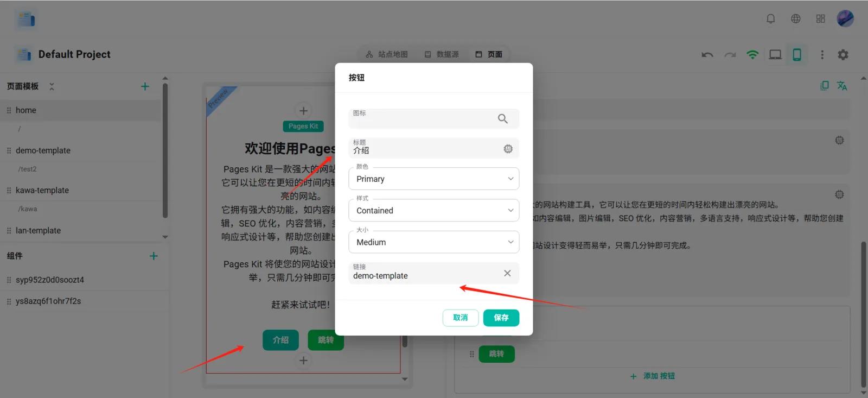The height and width of the screenshot is (398, 868).
Task: Click the down arrow of page list scrollbar
Action: [x=165, y=237]
